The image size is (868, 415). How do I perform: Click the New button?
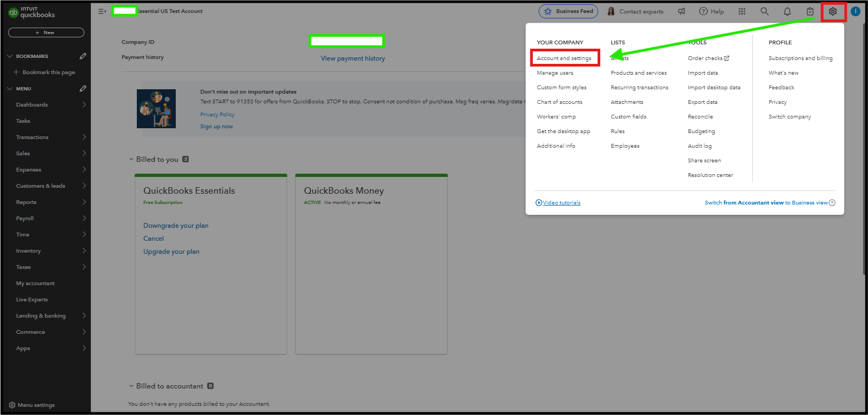pyautogui.click(x=46, y=32)
